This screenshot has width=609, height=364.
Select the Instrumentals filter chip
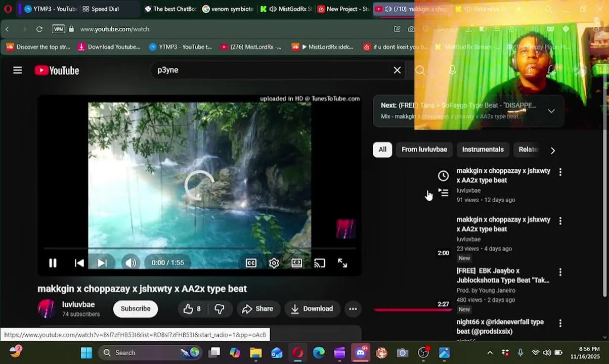483,150
